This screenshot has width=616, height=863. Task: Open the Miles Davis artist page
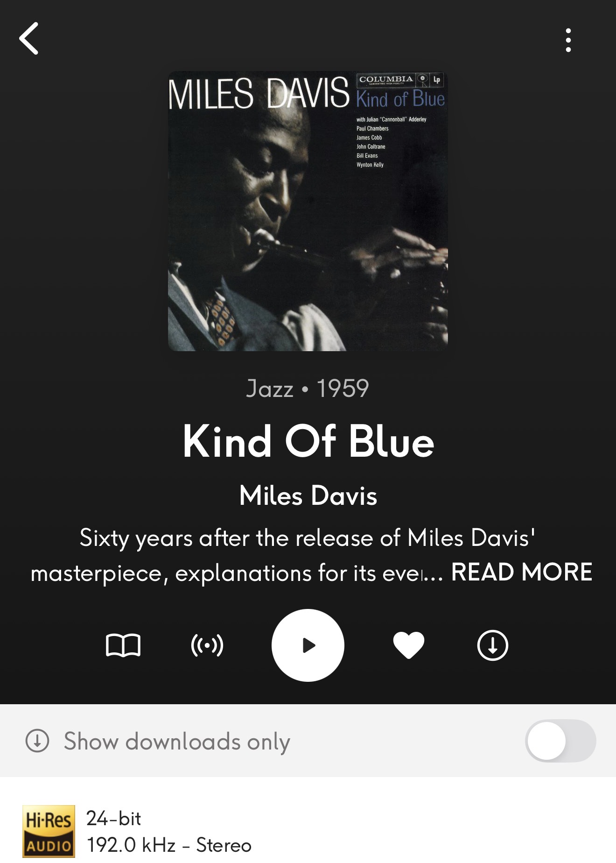[x=308, y=495]
